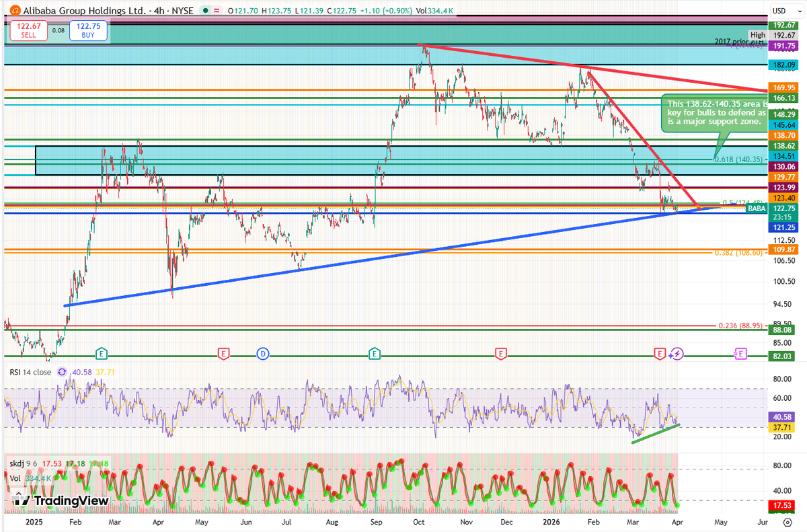The image size is (807, 532).
Task: Click the green support-zone text callout
Action: (x=714, y=113)
